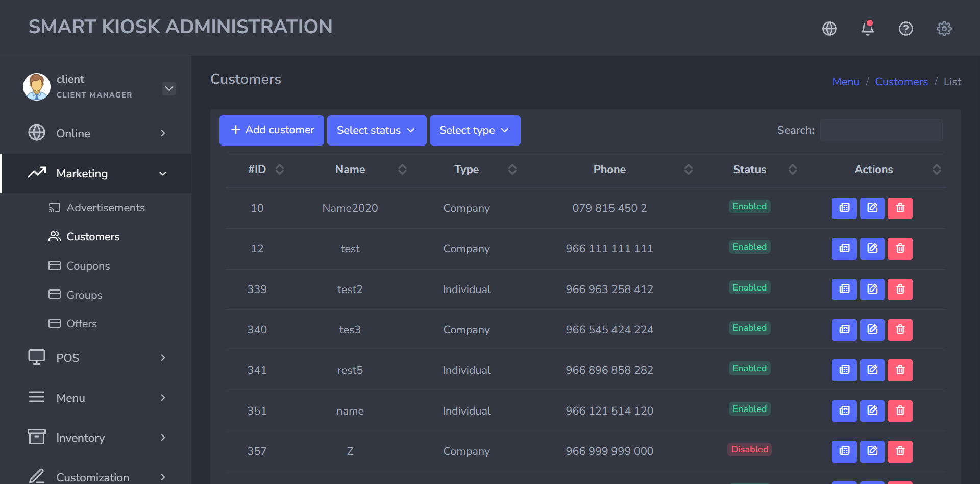
Task: View details of customer Z
Action: pyautogui.click(x=844, y=451)
